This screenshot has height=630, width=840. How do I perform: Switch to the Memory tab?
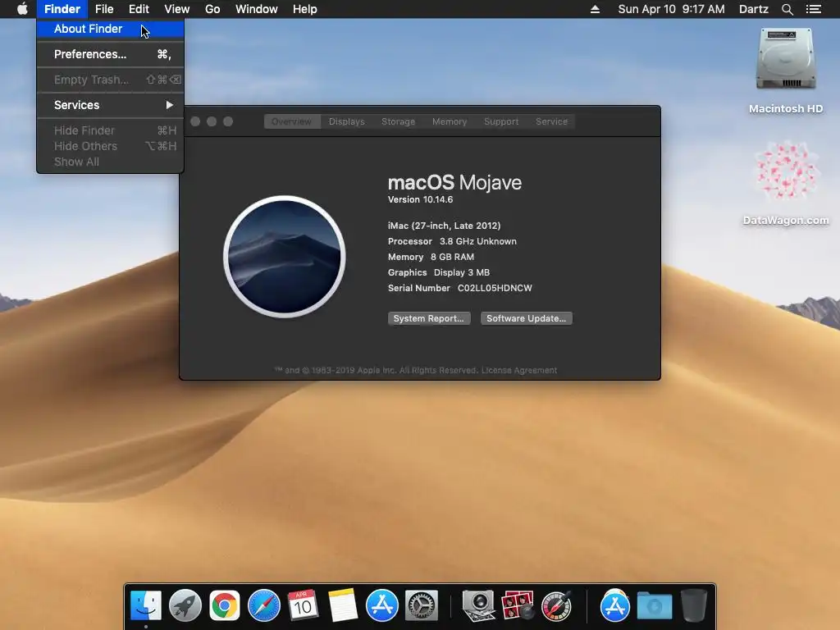(450, 121)
